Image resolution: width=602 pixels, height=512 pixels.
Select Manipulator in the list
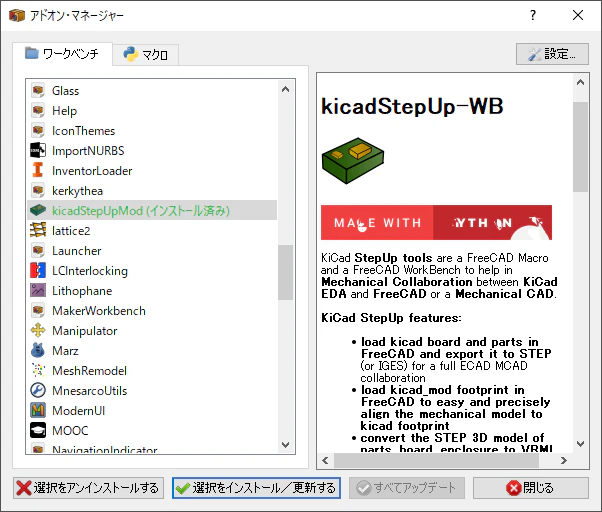[x=152, y=330]
